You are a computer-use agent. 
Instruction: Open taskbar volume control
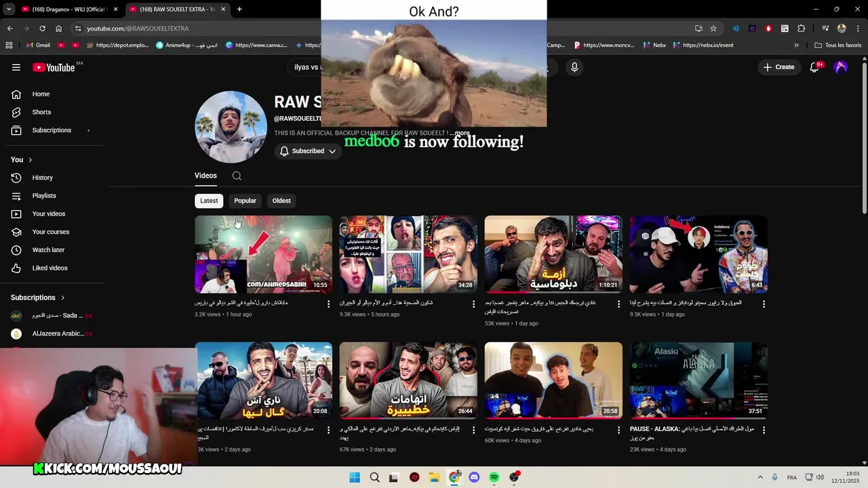[x=819, y=477]
